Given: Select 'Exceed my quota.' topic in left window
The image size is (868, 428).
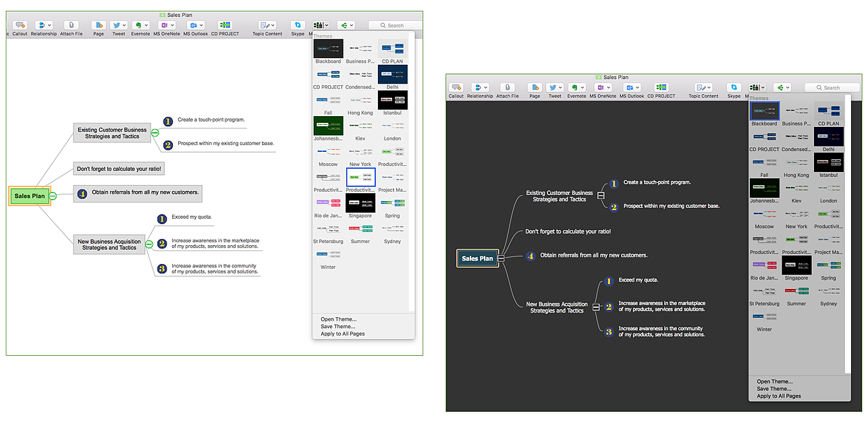Looking at the screenshot, I should point(192,217).
